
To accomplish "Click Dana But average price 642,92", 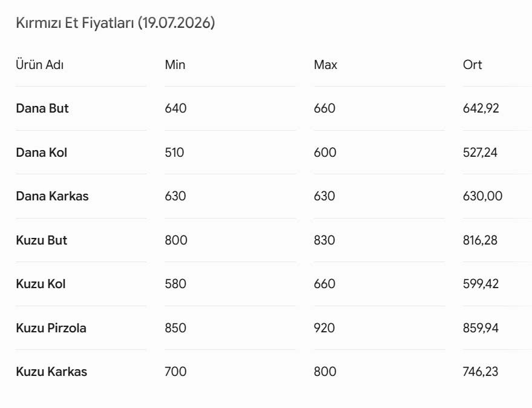I will [481, 108].
